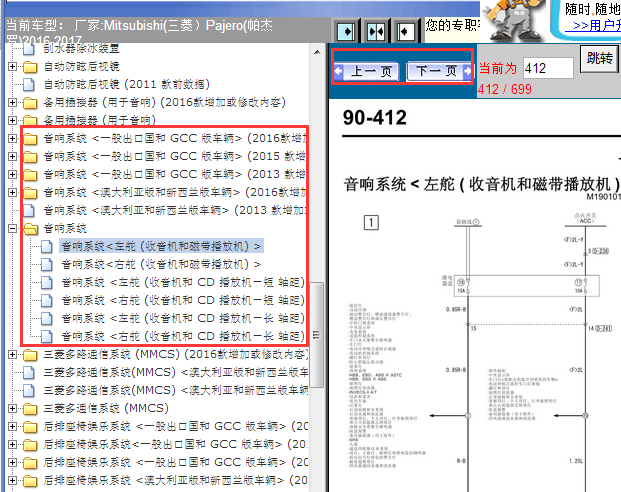Select 音响系统<左舵 (收音机和磁带播放机)> entry
Screen dimensions: 621x492
click(x=161, y=246)
